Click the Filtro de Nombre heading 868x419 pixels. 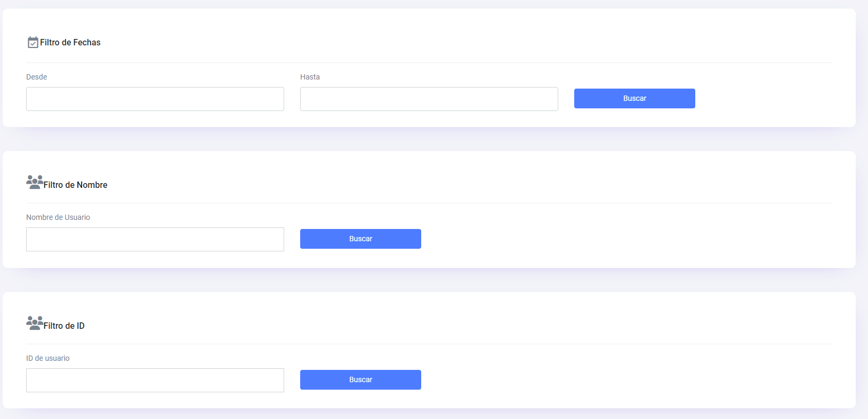[x=76, y=185]
